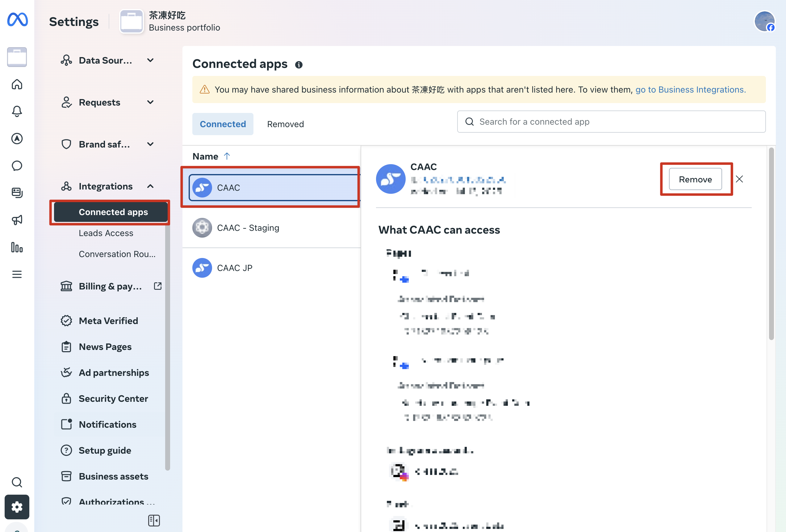The width and height of the screenshot is (786, 532).
Task: Switch to Connected tab
Action: tap(223, 124)
